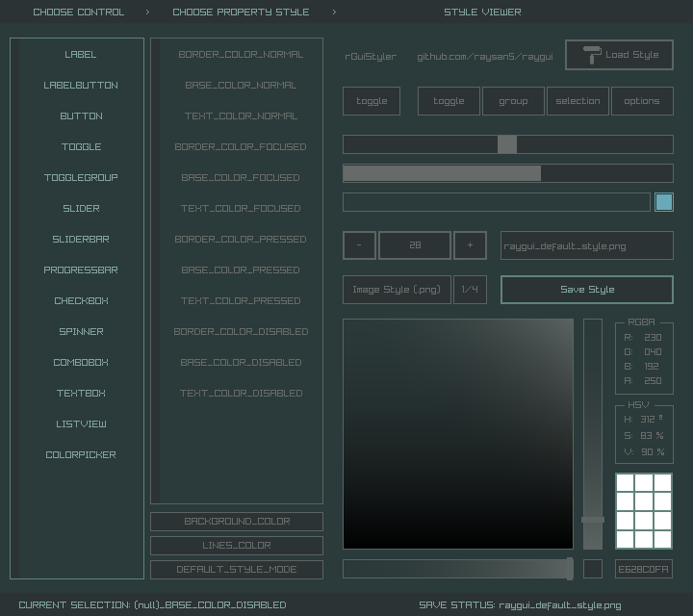Toggle the checkbox next to the progress bar
The width and height of the screenshot is (693, 616).
(x=663, y=202)
